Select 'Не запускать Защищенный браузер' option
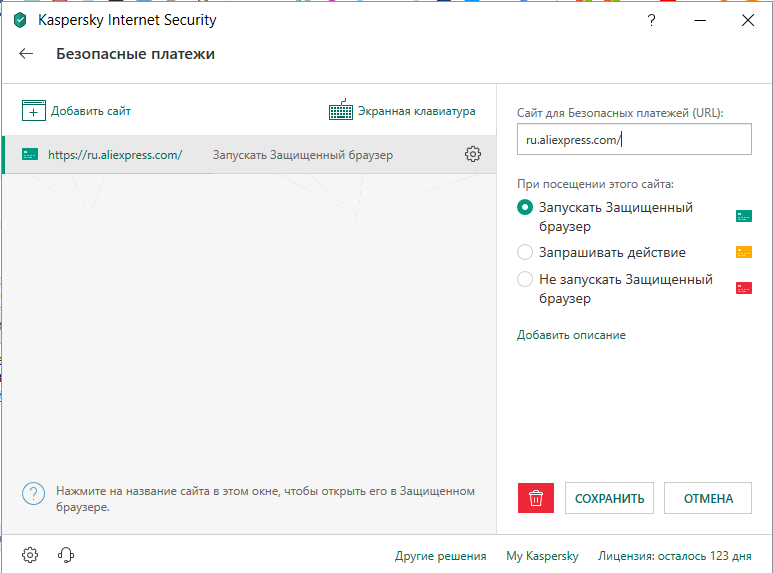 point(525,280)
